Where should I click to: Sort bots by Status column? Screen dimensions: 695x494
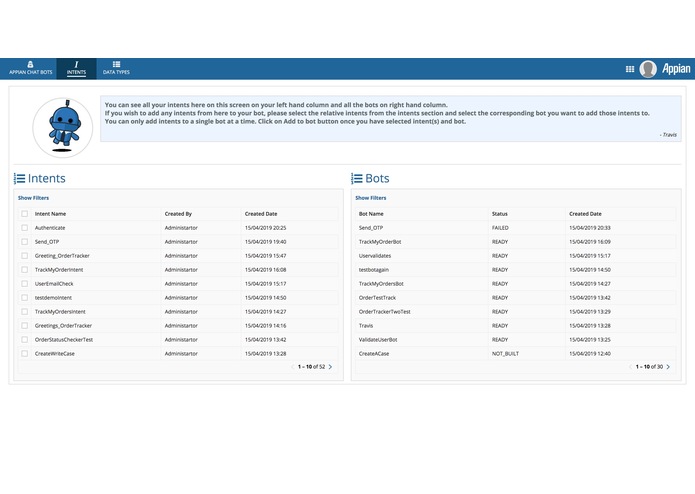coord(500,214)
